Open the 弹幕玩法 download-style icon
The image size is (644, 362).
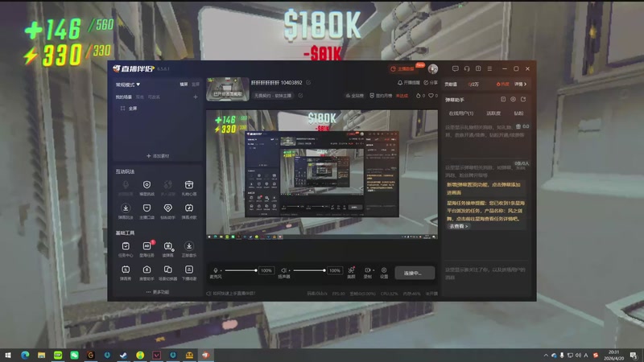126,208
